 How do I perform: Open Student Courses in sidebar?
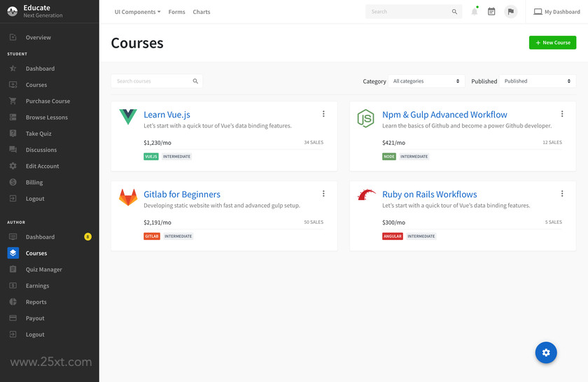(x=36, y=85)
